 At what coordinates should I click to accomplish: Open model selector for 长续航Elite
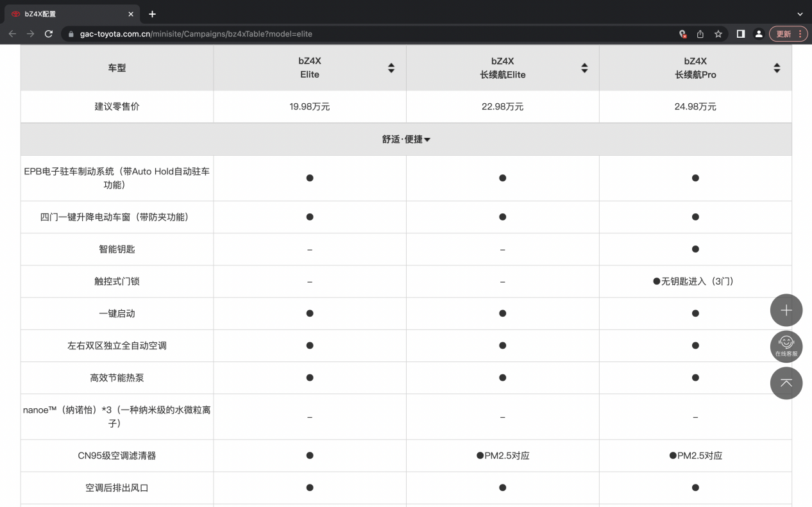pos(584,68)
